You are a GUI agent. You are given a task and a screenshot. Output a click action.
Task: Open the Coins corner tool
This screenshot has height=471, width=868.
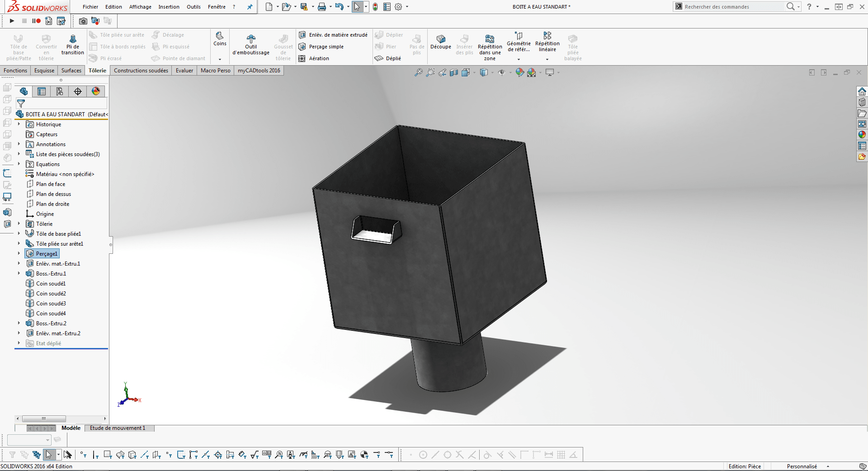(220, 39)
